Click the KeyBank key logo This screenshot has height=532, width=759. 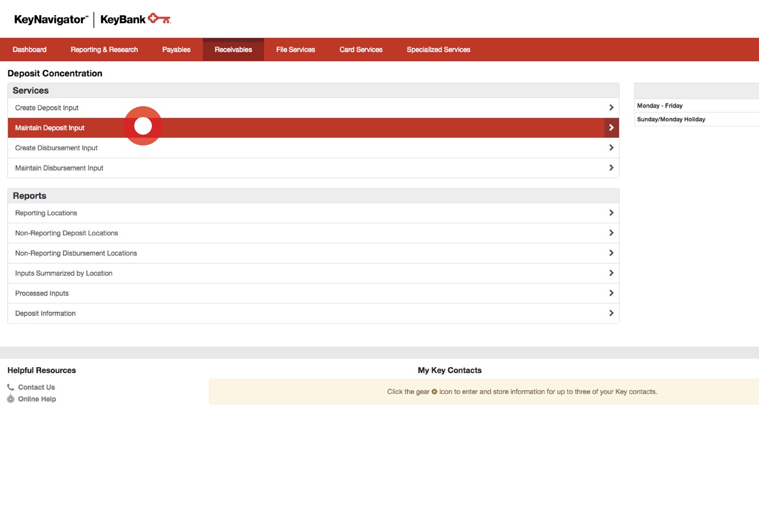160,19
